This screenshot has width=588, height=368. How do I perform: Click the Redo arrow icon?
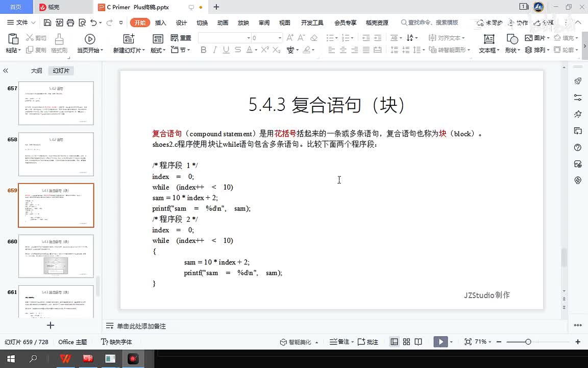(x=109, y=22)
